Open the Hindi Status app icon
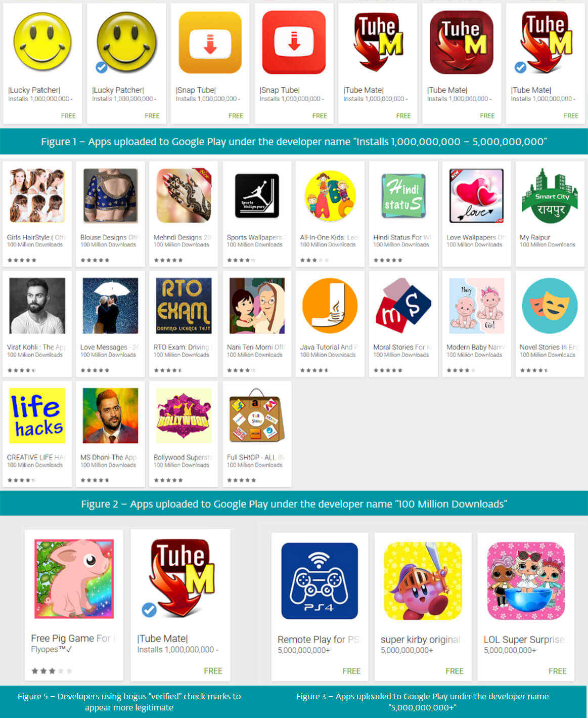This screenshot has height=718, width=588. (x=403, y=195)
